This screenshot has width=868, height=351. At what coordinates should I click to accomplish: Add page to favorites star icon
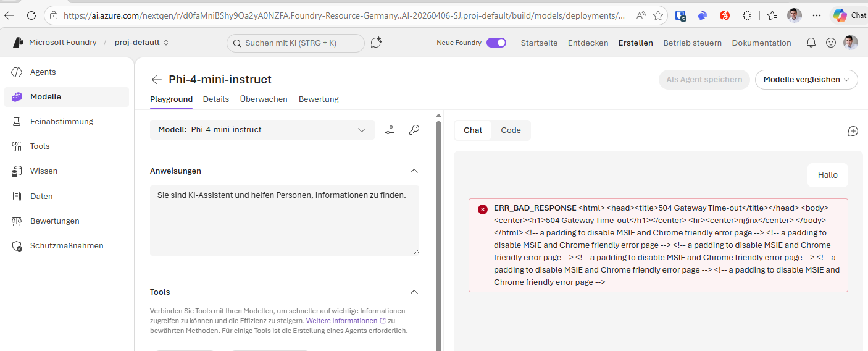point(658,15)
